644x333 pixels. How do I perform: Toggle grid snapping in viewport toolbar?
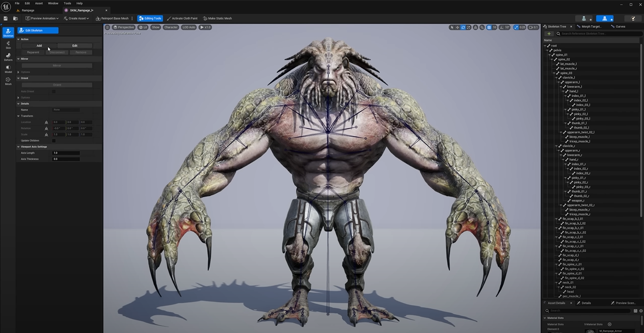coord(489,27)
